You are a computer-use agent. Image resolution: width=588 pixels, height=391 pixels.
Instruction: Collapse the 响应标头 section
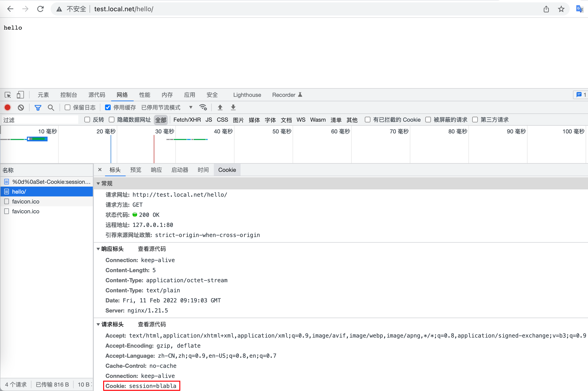tap(98, 249)
